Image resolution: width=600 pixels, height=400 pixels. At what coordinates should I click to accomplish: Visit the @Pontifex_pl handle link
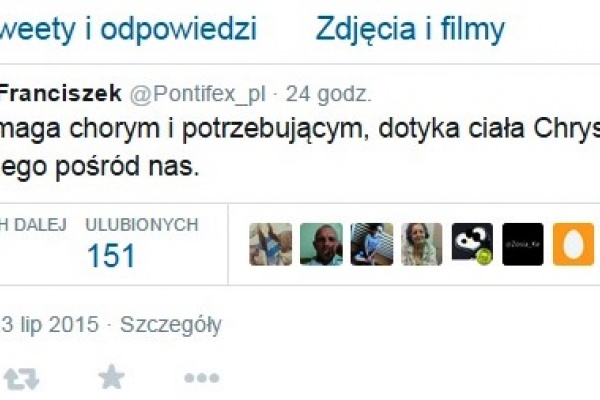pos(197,95)
